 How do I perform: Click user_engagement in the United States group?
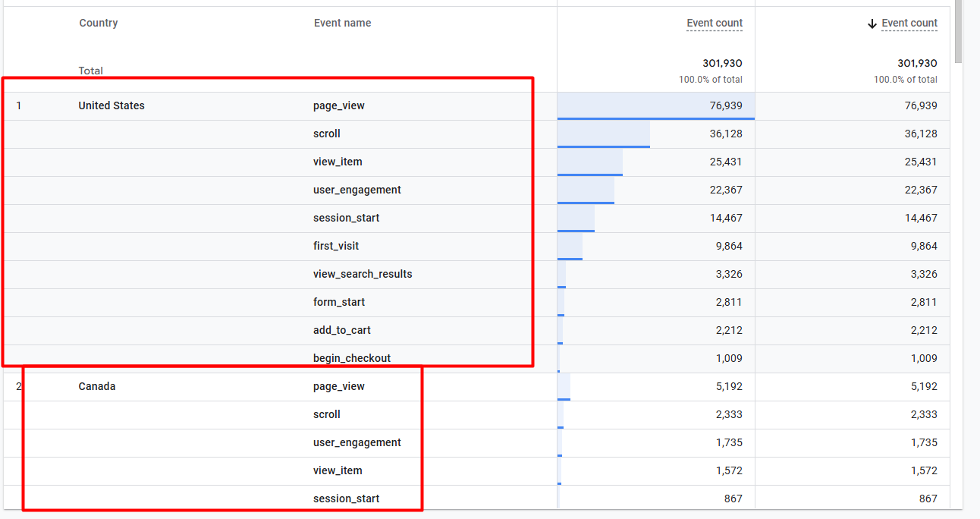coord(357,190)
